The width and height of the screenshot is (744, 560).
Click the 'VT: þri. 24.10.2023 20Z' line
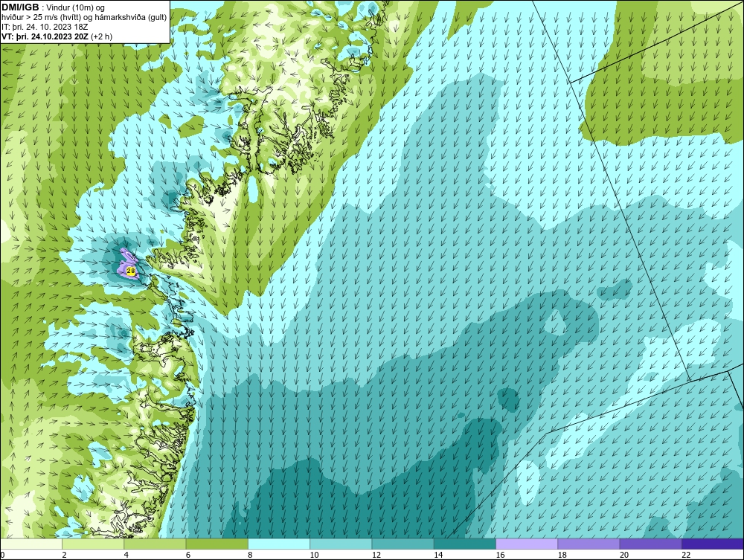(x=57, y=36)
